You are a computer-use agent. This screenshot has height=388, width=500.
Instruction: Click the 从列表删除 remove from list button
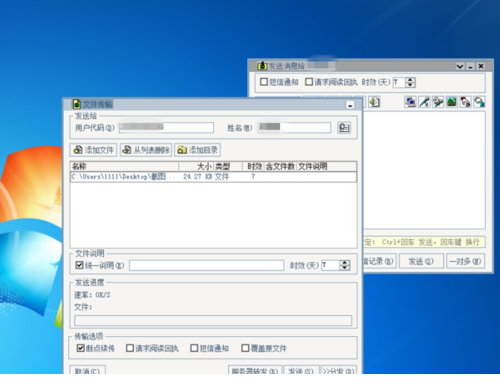[x=146, y=150]
